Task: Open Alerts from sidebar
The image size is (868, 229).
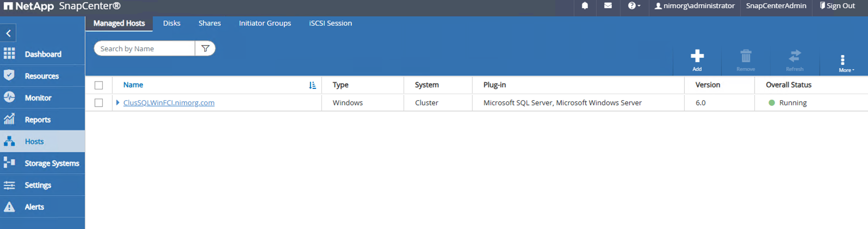Action: click(34, 207)
